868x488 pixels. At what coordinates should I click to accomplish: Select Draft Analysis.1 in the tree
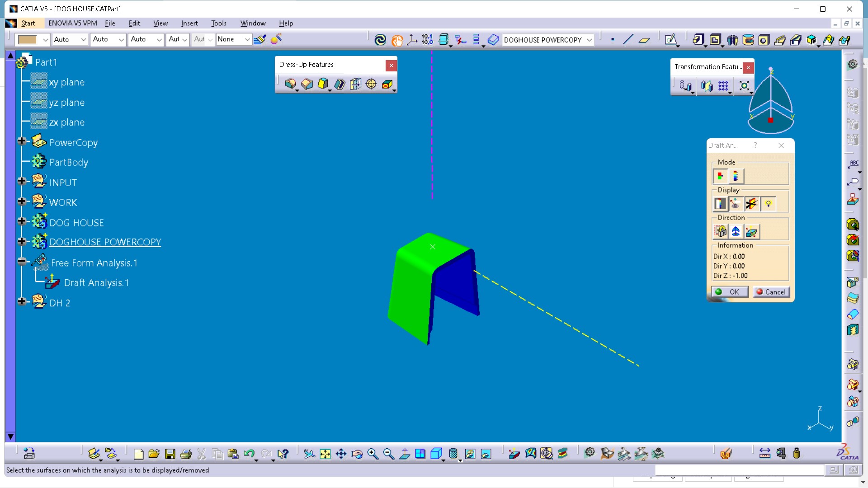tap(96, 283)
